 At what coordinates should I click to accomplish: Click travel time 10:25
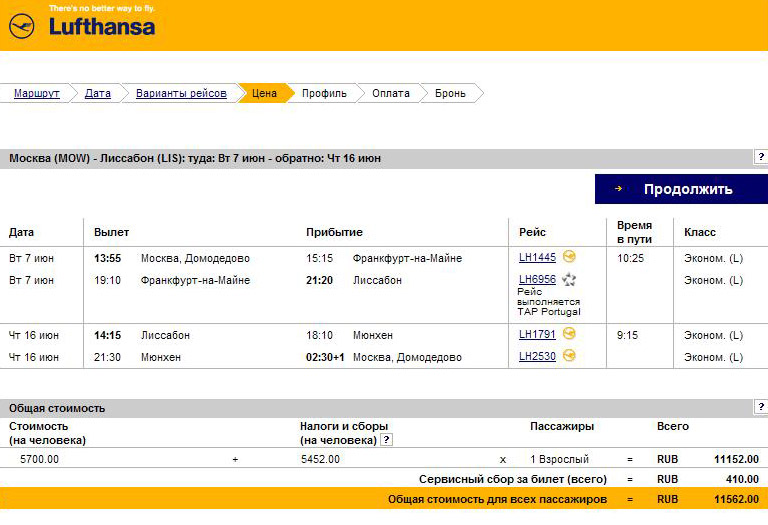630,258
